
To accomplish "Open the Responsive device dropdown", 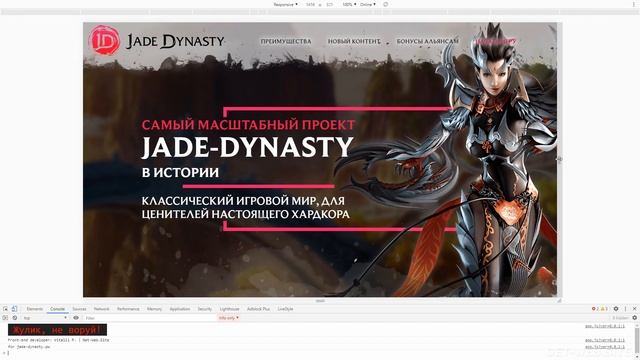I will [x=285, y=4].
